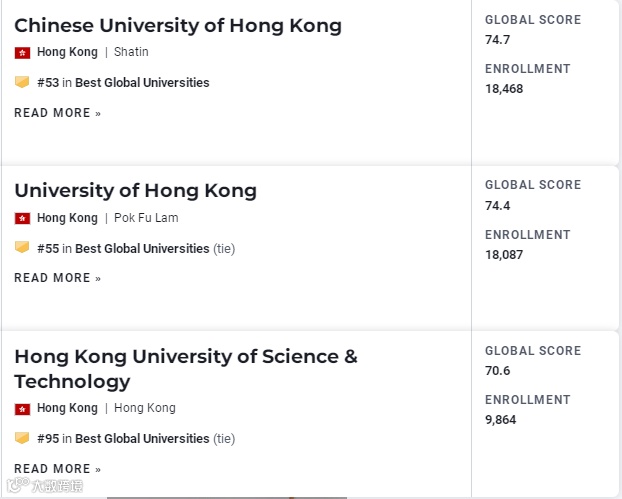
Task: Open Best Global Universities link beside #95
Action: [142, 438]
